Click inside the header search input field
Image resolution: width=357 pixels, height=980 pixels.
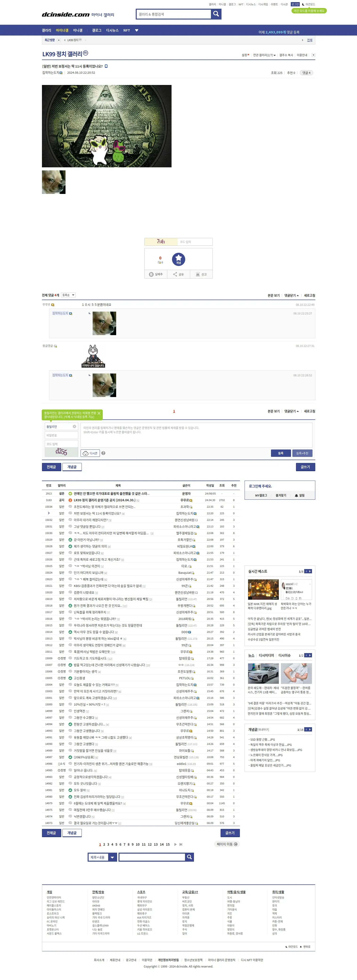click(x=173, y=14)
